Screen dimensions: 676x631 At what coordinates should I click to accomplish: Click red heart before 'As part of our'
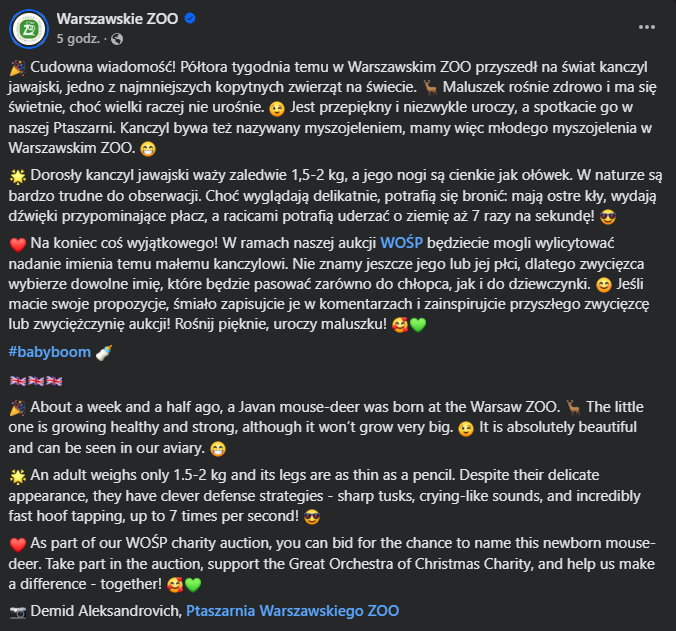coord(17,544)
